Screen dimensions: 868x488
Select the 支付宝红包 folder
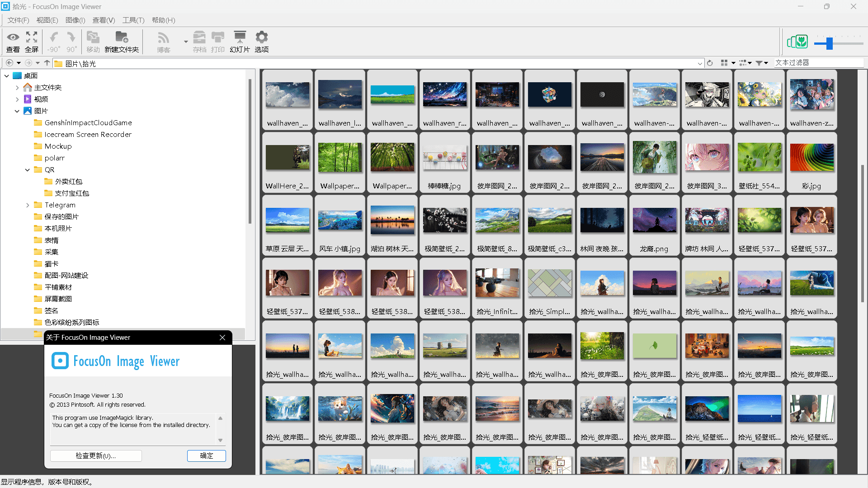[72, 193]
